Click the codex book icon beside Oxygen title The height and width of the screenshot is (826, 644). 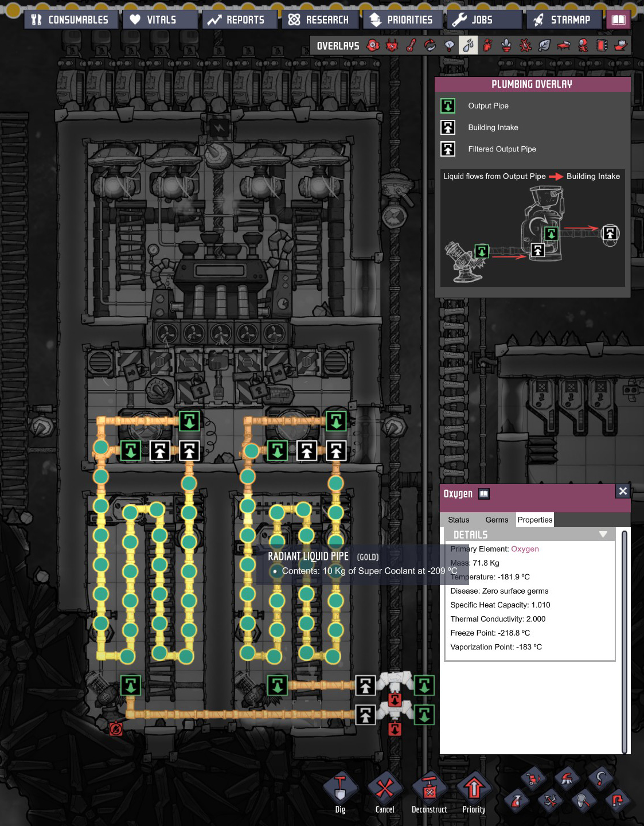point(484,494)
